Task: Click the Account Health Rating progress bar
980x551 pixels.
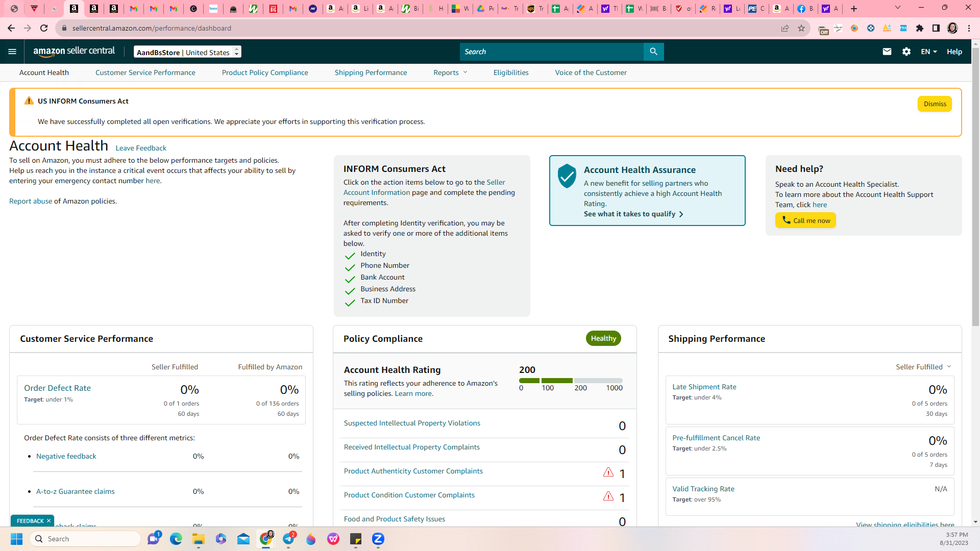Action: tap(571, 381)
